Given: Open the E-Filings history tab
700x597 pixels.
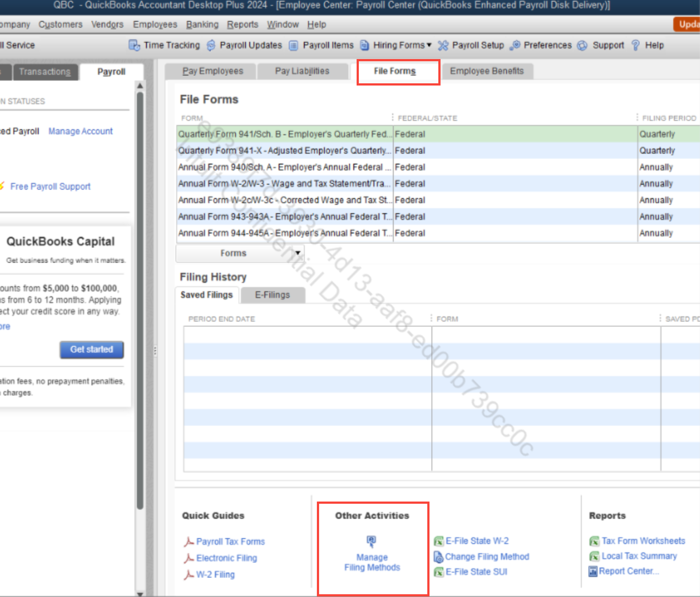Looking at the screenshot, I should pos(272,295).
